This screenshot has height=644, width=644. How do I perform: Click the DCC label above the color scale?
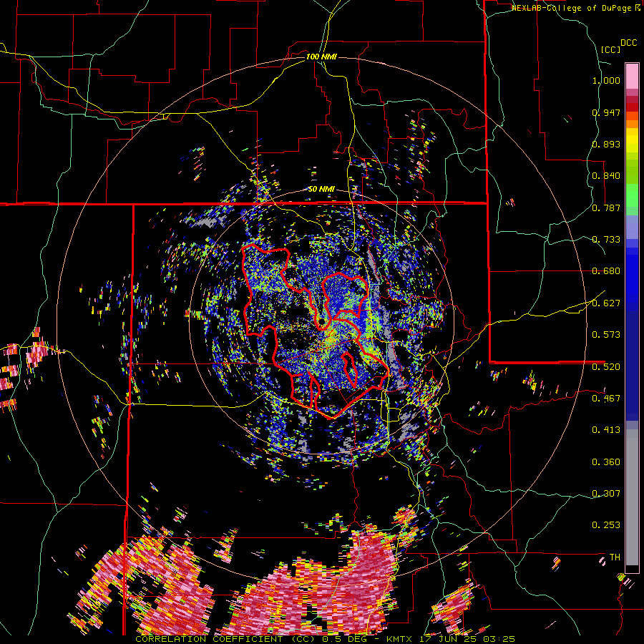coord(628,43)
